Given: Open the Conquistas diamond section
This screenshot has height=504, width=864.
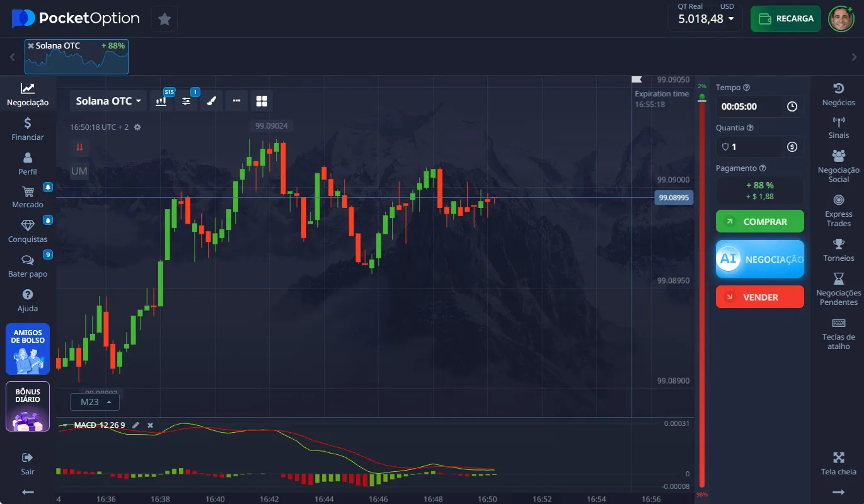Looking at the screenshot, I should [x=28, y=231].
